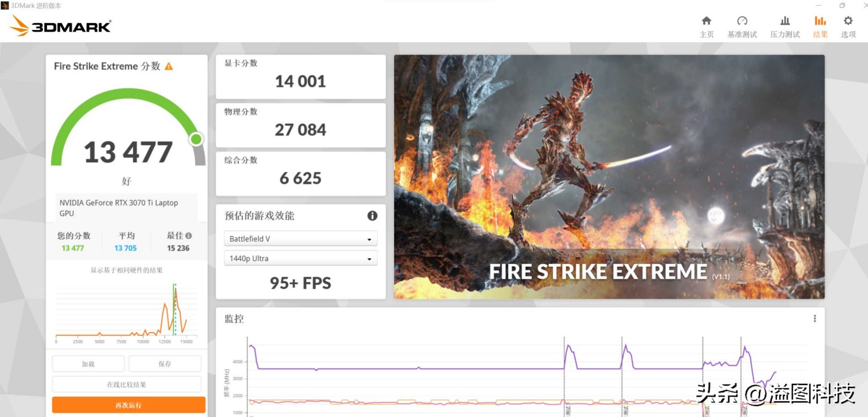Click the 95+ FPS estimate
The image size is (868, 417).
(300, 283)
